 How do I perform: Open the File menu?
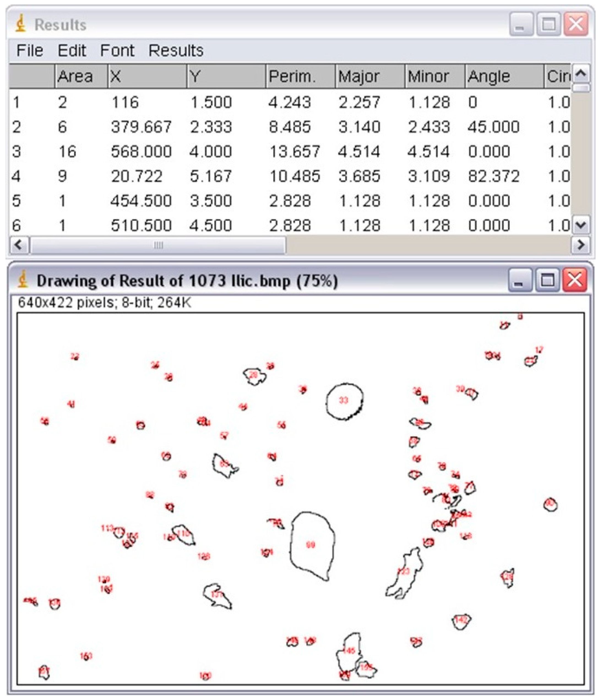click(x=30, y=51)
